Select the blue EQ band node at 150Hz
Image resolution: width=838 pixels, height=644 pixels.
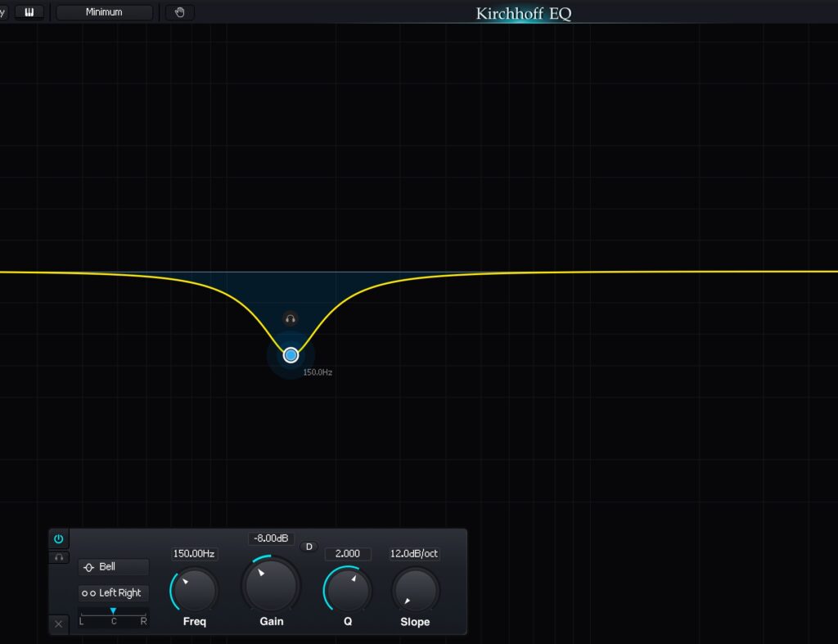[x=291, y=355]
